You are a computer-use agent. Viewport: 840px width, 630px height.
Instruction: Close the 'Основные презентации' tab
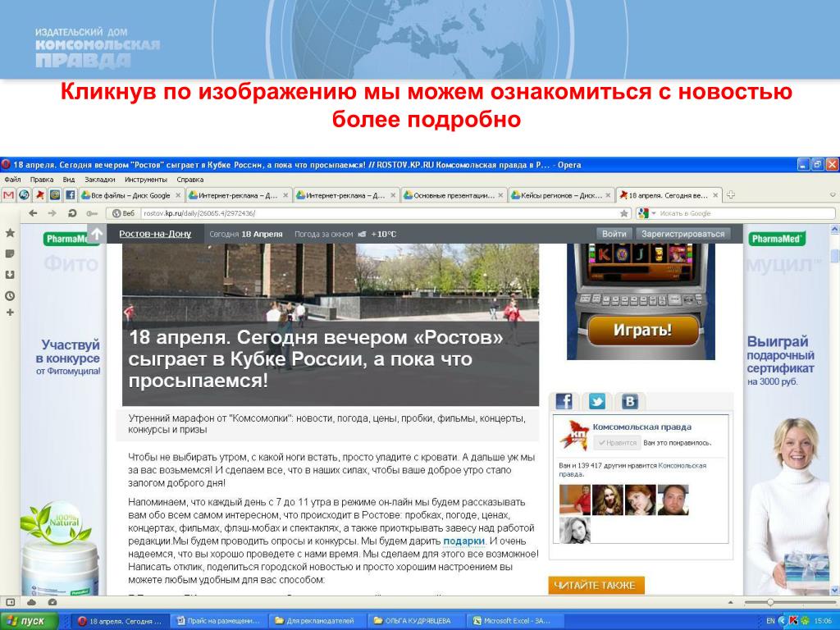point(500,195)
